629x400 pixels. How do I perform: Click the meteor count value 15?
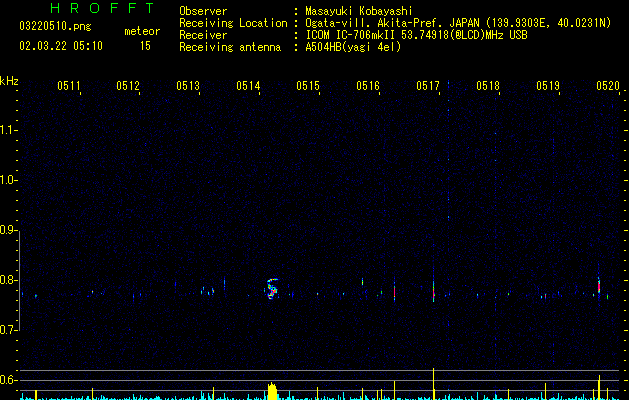click(x=145, y=46)
